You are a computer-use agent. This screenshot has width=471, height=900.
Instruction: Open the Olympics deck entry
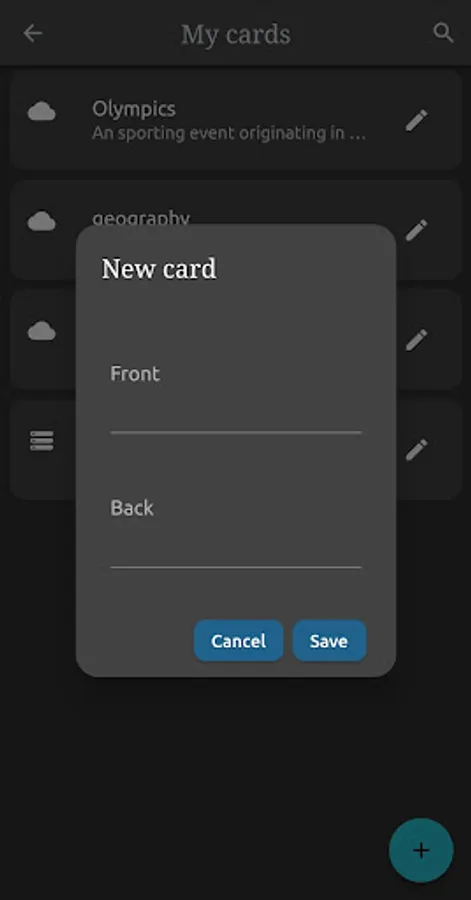236,120
